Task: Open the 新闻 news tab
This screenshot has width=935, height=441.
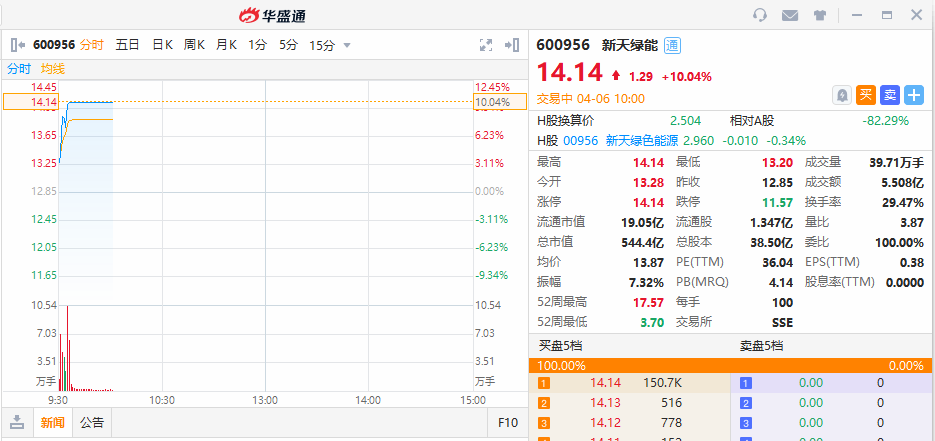Action: 52,423
